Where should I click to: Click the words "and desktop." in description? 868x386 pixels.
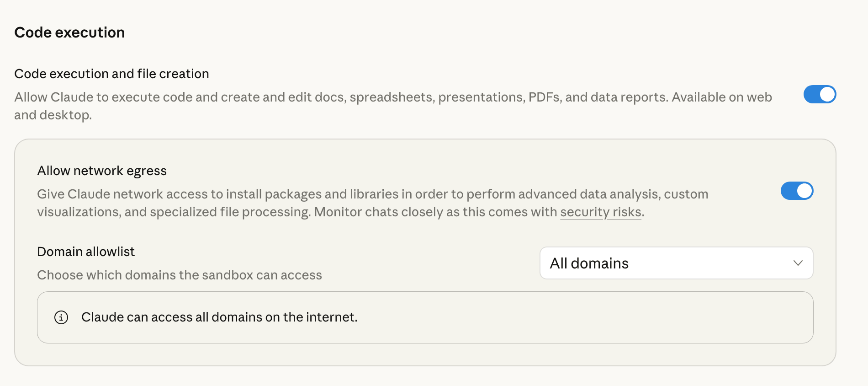coord(53,115)
